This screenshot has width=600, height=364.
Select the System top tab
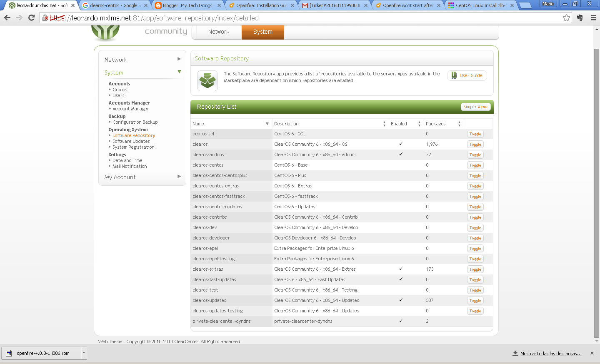[x=263, y=32]
